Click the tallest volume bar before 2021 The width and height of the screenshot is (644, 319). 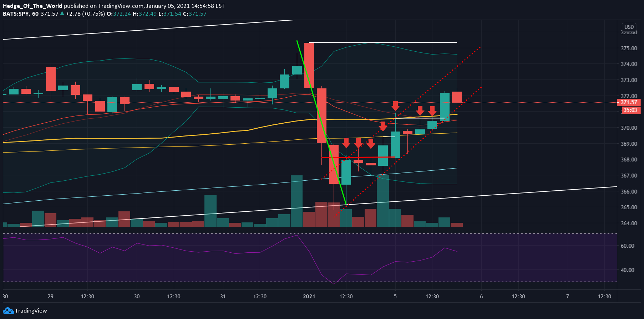pos(296,201)
